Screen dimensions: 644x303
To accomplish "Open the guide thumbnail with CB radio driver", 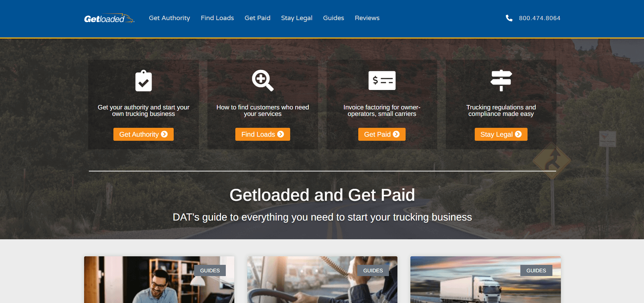I will (322, 280).
